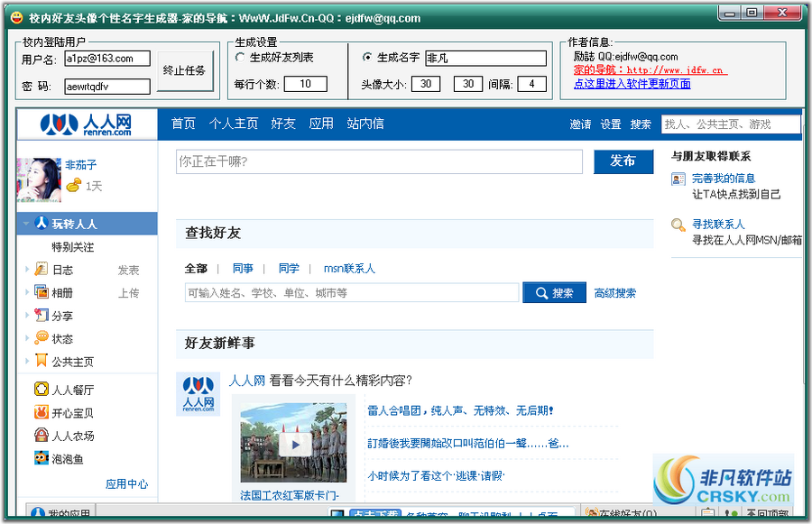This screenshot has height=524, width=812.
Task: Click the 终止任务 button
Action: click(185, 71)
